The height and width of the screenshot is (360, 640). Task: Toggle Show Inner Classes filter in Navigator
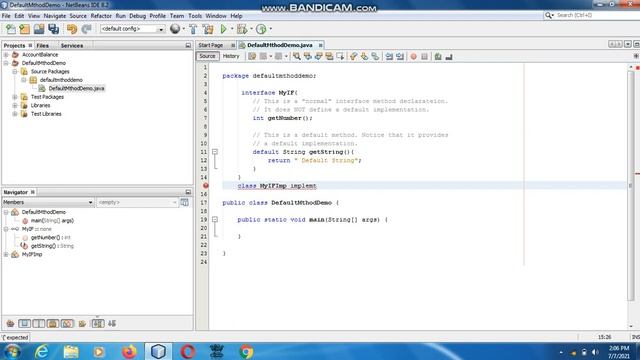(x=67, y=324)
